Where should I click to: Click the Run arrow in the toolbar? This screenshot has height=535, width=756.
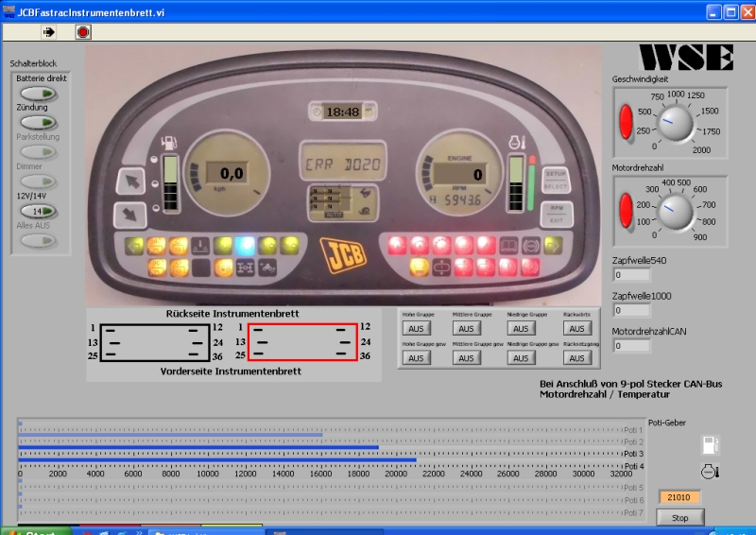click(49, 32)
